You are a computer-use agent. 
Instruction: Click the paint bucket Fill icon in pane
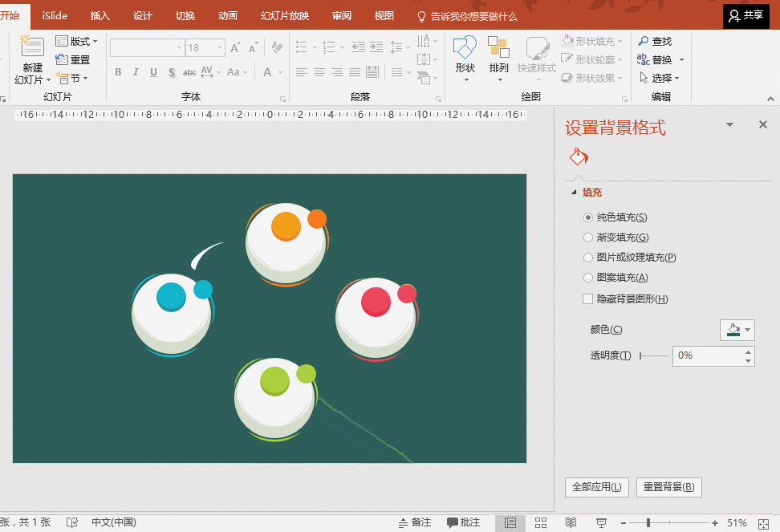(x=579, y=156)
